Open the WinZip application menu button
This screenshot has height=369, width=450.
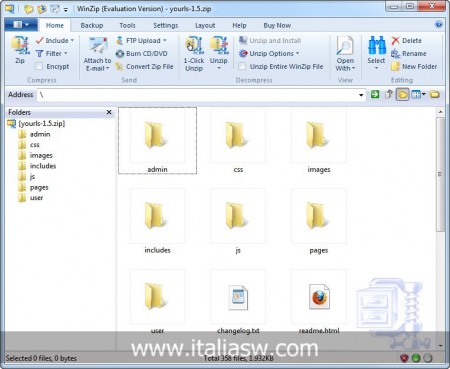pyautogui.click(x=21, y=25)
